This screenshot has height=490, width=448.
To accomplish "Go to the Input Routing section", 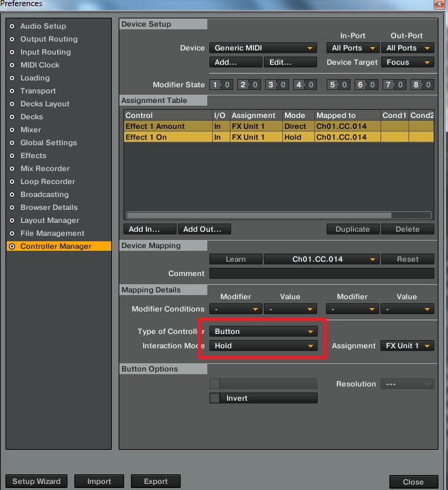I will click(45, 52).
